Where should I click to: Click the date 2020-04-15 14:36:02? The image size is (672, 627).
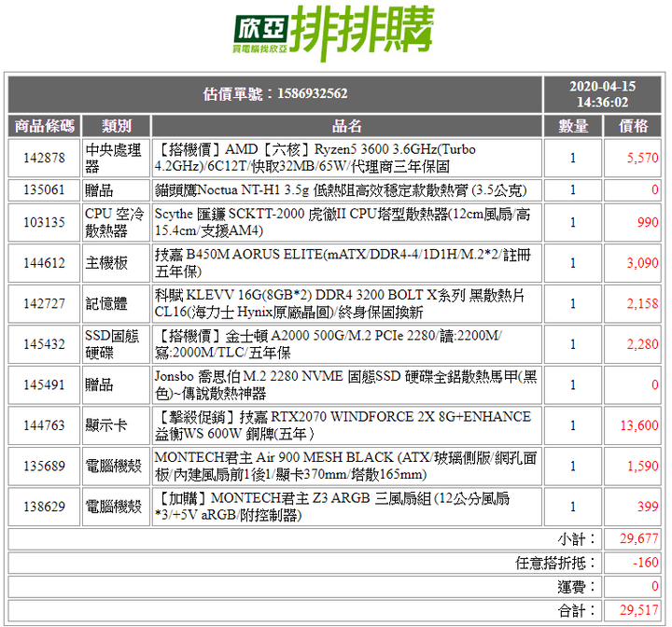[602, 94]
